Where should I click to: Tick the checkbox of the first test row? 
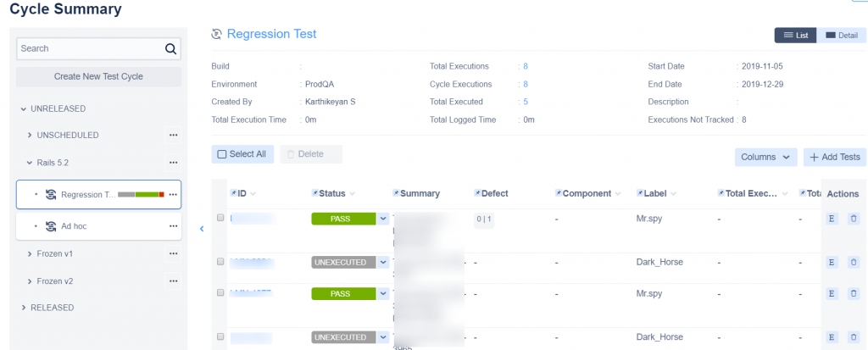coord(221,218)
